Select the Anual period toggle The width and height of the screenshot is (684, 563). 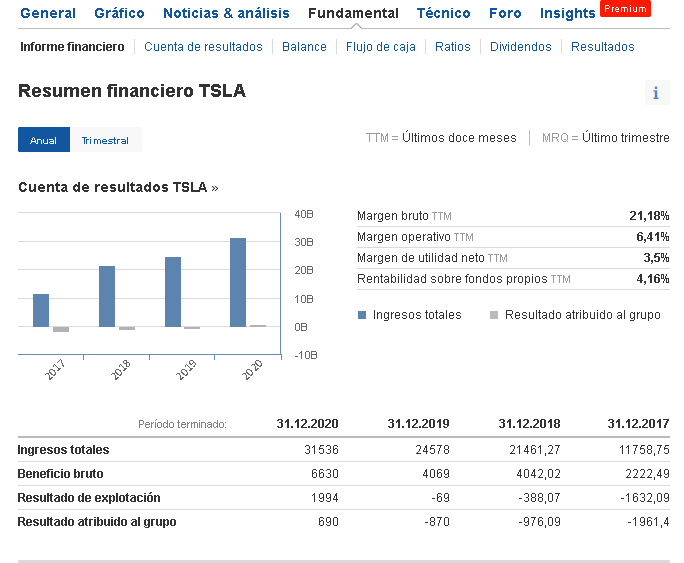[44, 140]
